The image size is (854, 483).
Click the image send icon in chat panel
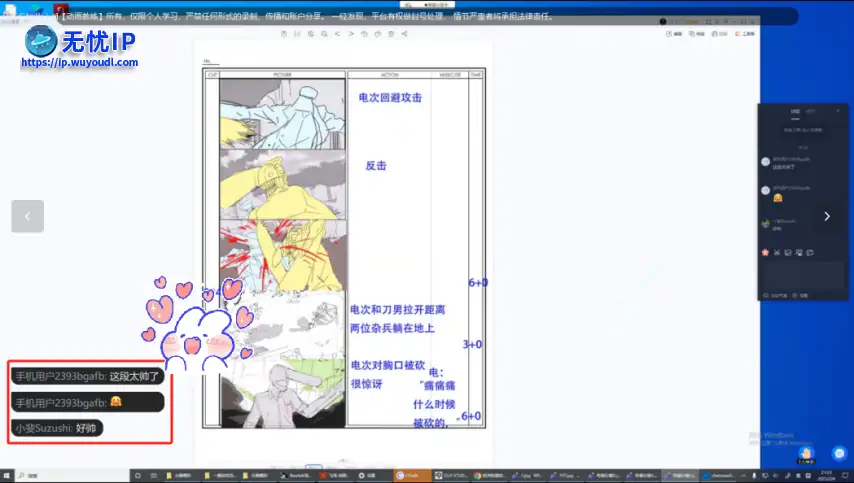tap(788, 252)
